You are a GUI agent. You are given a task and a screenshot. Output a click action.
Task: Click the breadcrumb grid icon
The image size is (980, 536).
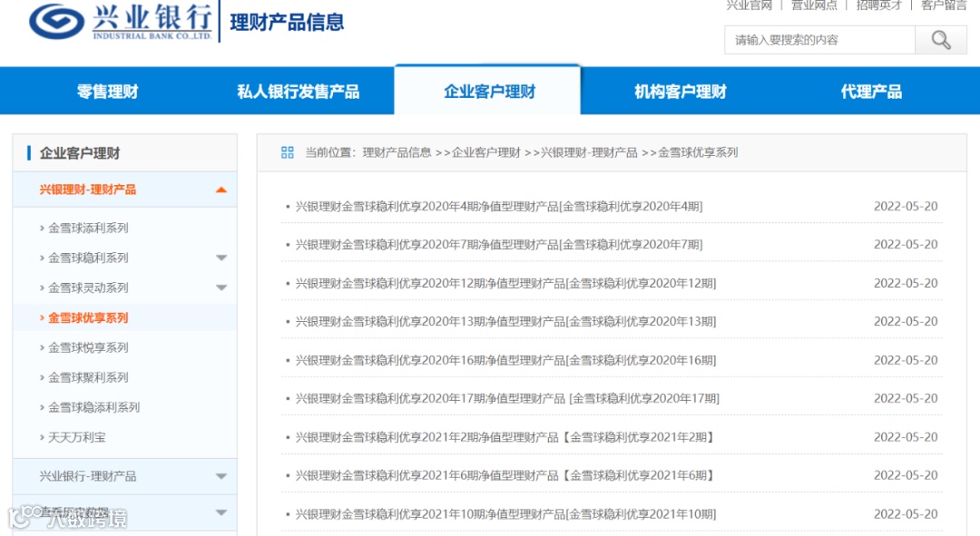click(288, 152)
